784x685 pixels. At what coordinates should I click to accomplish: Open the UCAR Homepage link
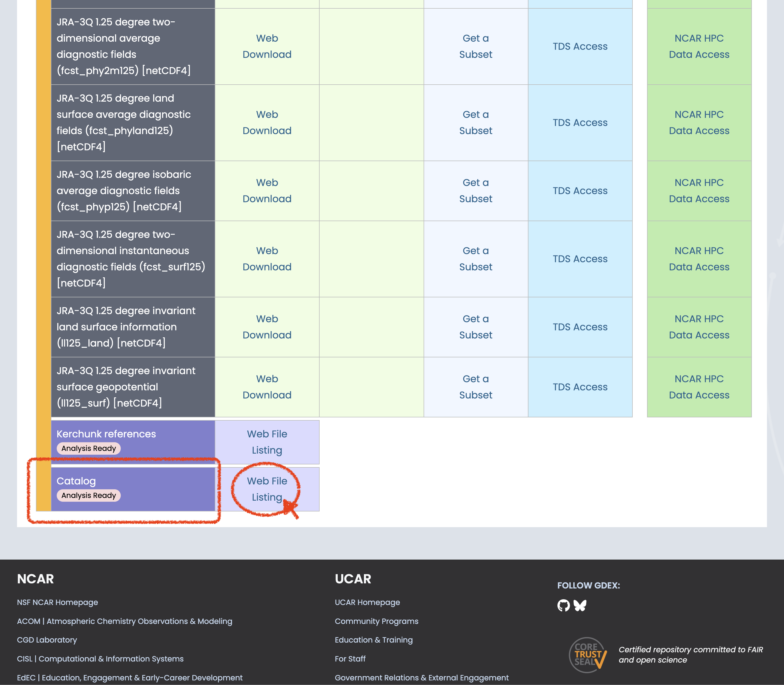click(x=367, y=602)
